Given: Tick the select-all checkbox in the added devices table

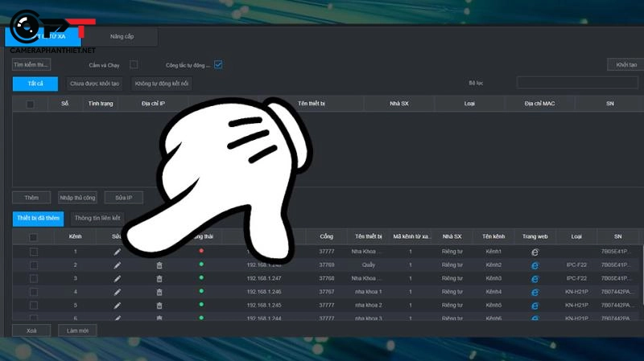Looking at the screenshot, I should coord(33,237).
